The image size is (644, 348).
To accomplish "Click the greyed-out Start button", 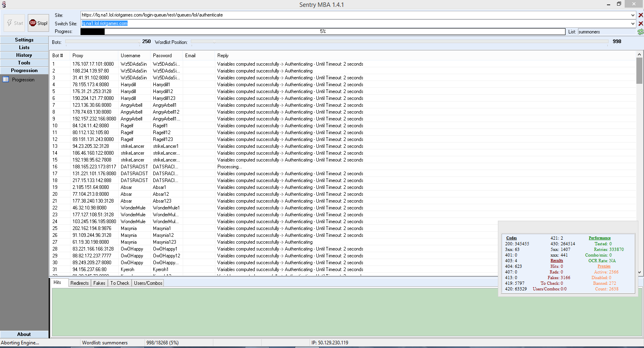I will point(14,23).
